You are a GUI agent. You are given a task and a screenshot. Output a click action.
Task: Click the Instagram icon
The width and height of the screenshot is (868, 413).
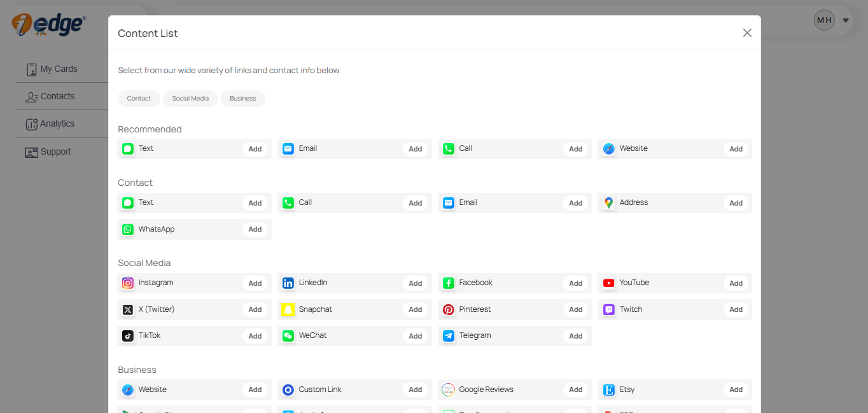point(127,283)
